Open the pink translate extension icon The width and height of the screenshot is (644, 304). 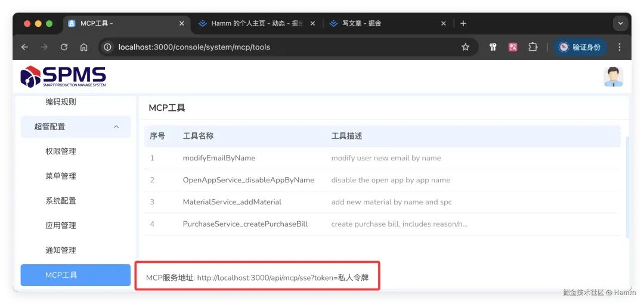click(513, 47)
